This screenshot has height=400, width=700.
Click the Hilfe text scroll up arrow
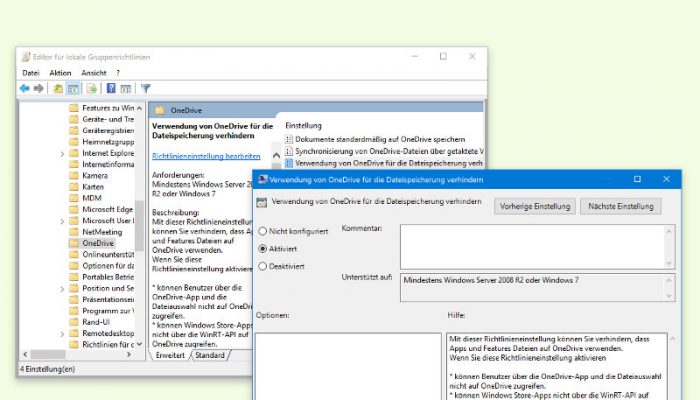tap(672, 339)
